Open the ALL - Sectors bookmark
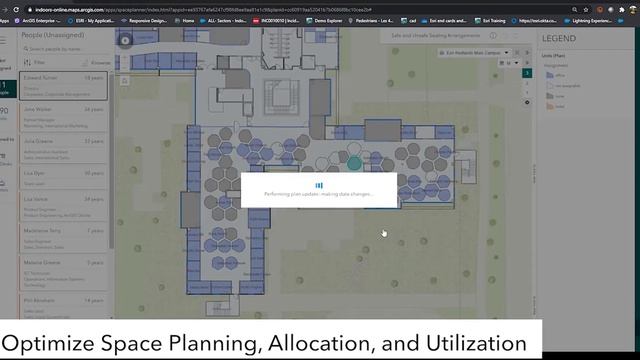The height and width of the screenshot is (360, 640). pos(223,20)
